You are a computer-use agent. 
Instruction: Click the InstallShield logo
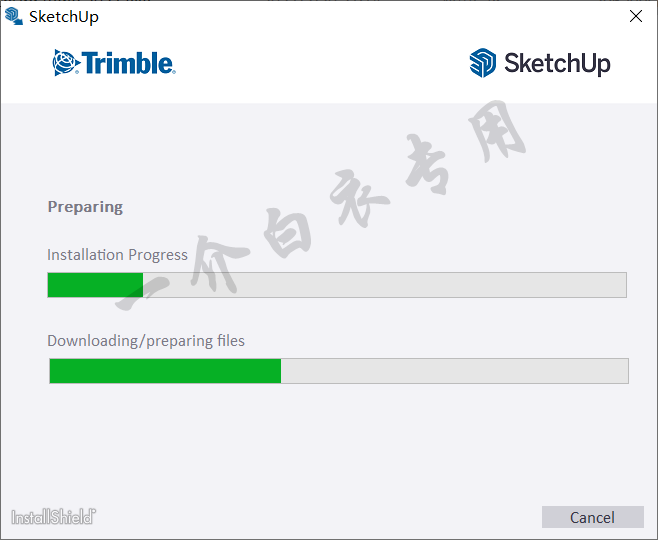tap(53, 517)
